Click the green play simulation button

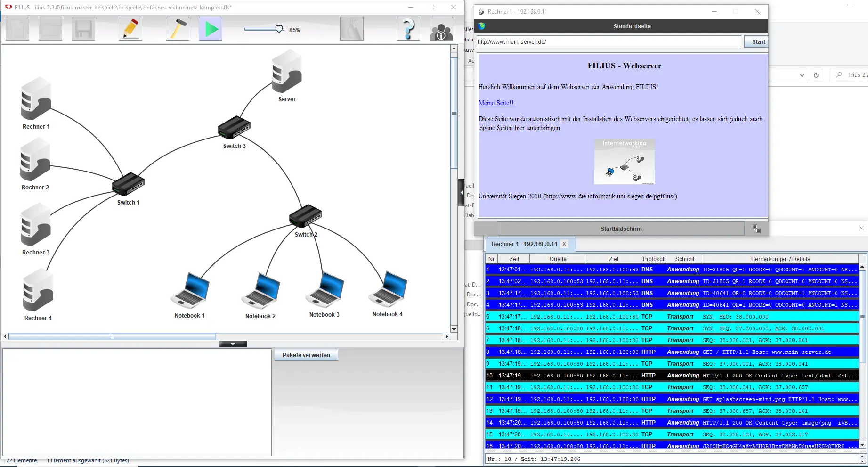(211, 29)
